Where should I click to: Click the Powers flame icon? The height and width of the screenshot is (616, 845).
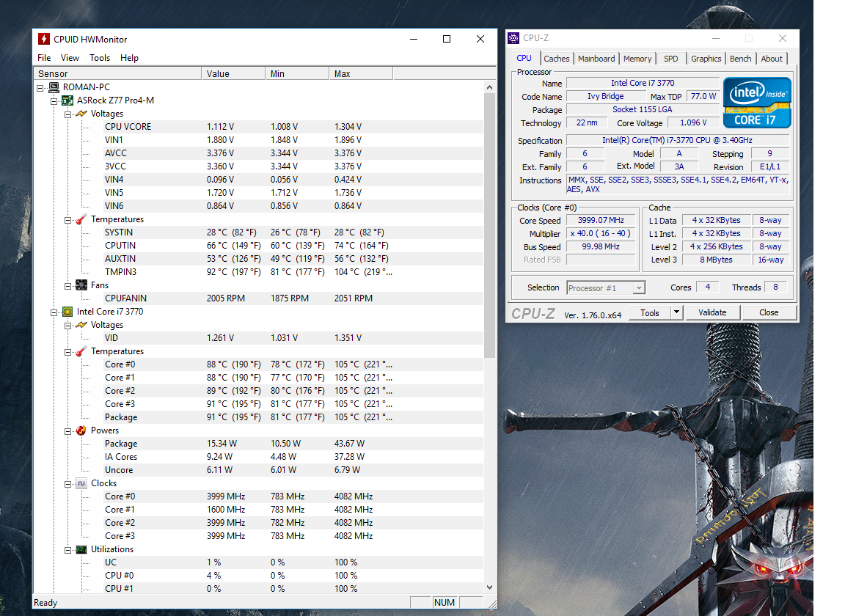click(81, 430)
